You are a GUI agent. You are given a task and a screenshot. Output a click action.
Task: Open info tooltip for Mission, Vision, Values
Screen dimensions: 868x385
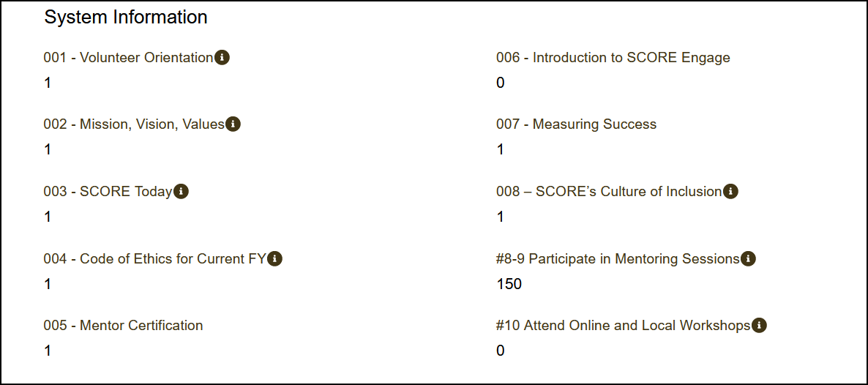pyautogui.click(x=233, y=124)
